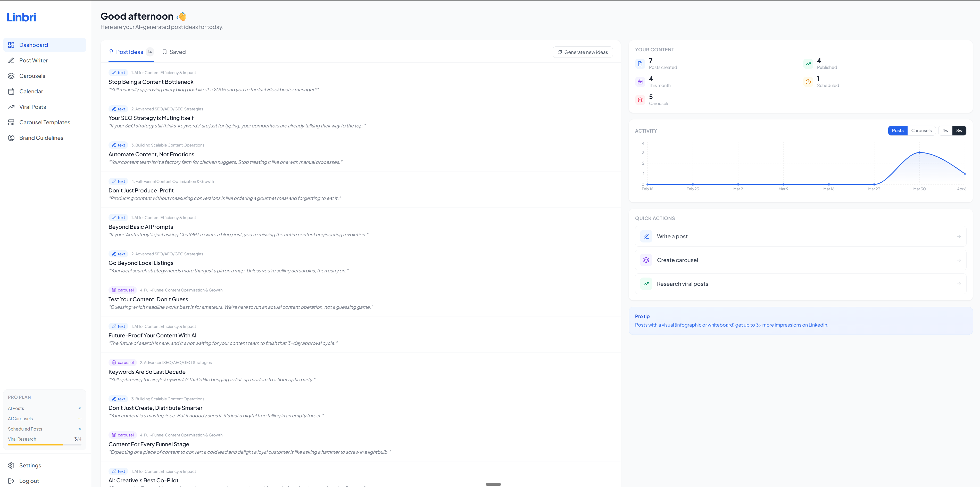Open the Research viral posts arrow
Viewport: 980px width, 487px height.
pyautogui.click(x=959, y=284)
